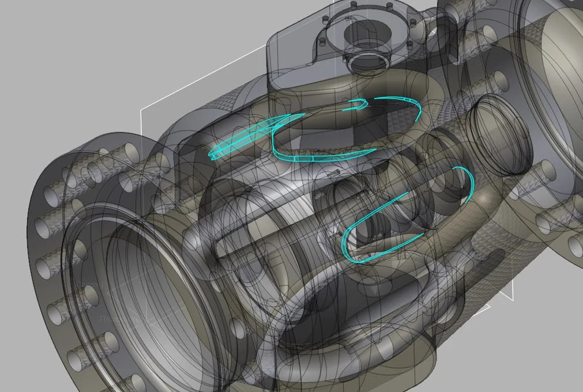Select the faint "Сверху" plane label
This screenshot has height=392, width=583.
click(x=89, y=285)
